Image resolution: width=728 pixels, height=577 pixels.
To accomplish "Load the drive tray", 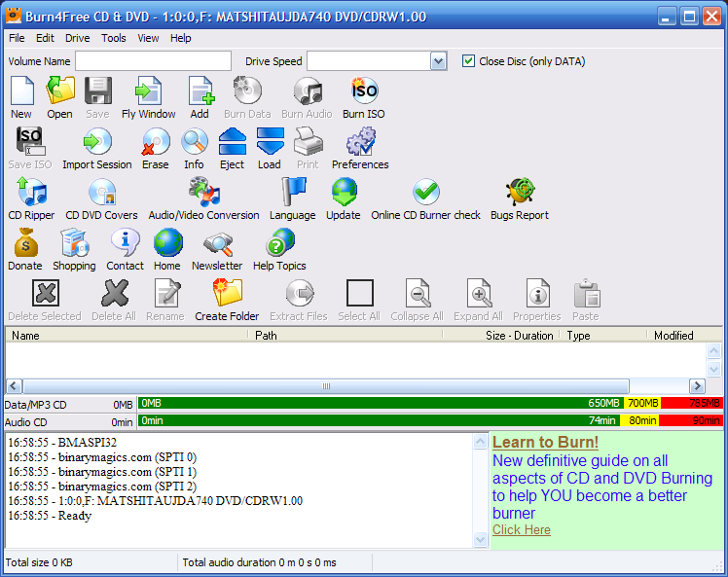I will point(270,142).
